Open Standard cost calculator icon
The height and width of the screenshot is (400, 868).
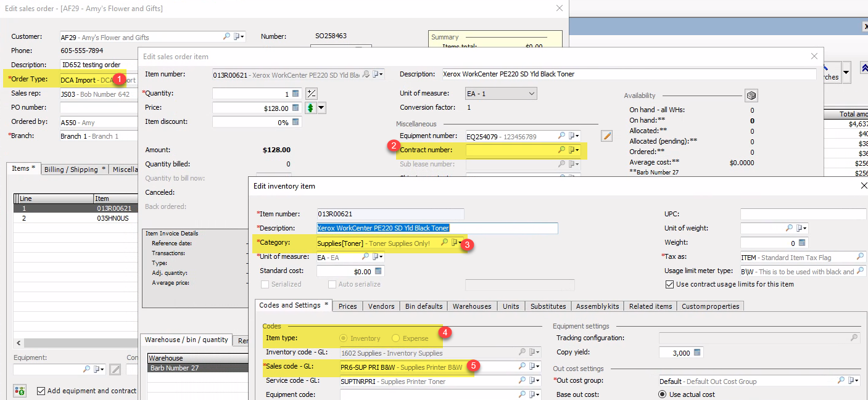click(x=378, y=271)
